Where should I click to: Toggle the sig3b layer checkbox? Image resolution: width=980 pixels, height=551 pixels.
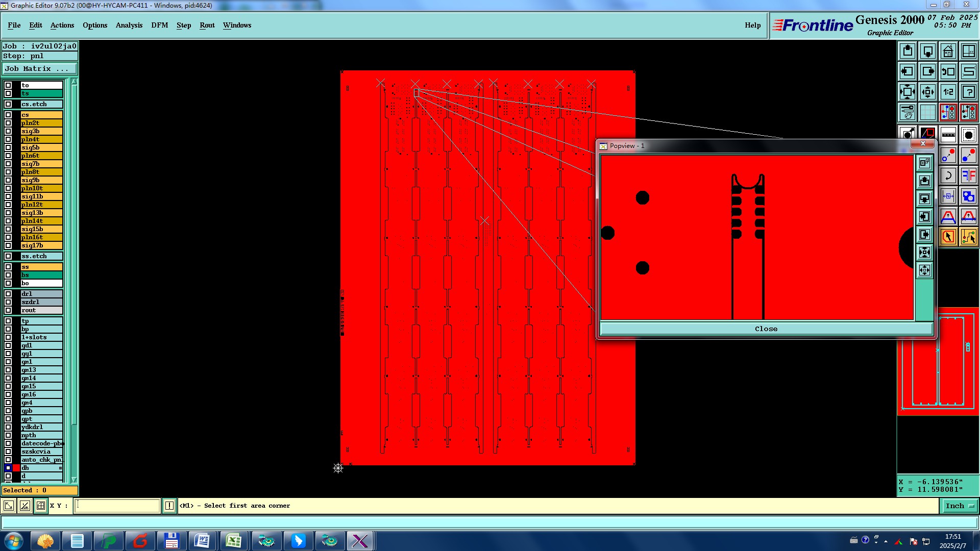8,131
